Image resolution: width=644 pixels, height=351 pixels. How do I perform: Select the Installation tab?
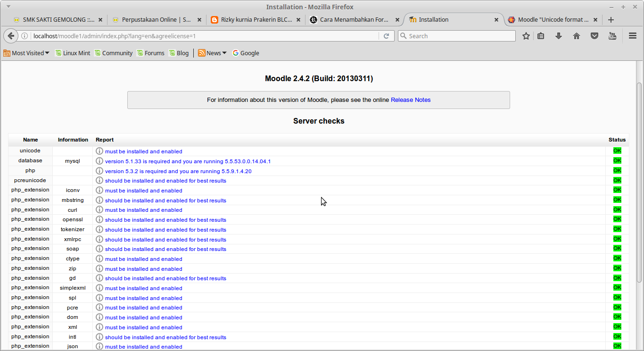[454, 20]
